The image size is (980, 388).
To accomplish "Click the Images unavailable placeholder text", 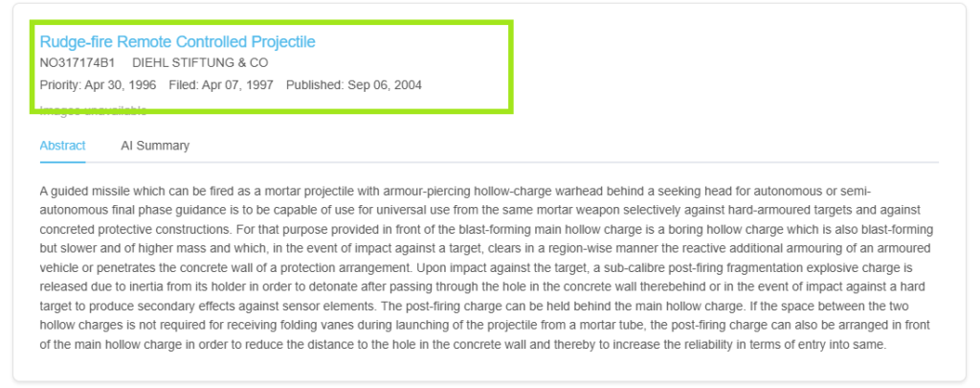I will point(93,110).
